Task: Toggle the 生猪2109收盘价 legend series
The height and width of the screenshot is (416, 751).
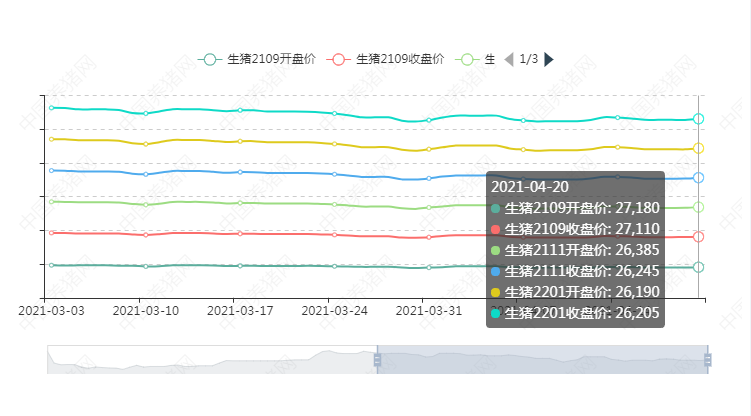Action: point(387,59)
